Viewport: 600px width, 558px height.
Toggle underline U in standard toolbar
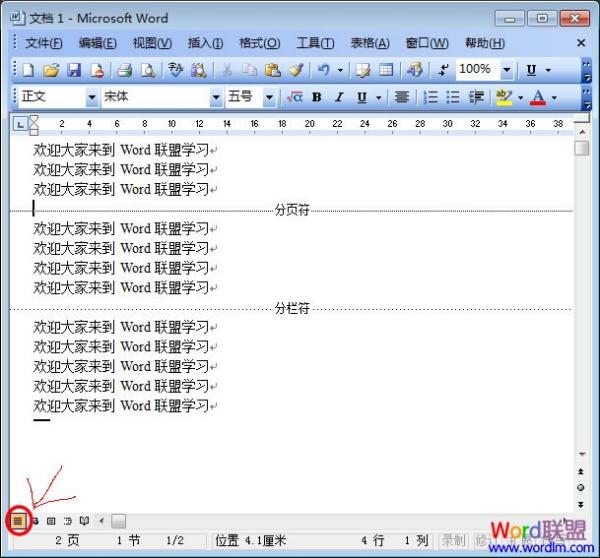[531, 70]
